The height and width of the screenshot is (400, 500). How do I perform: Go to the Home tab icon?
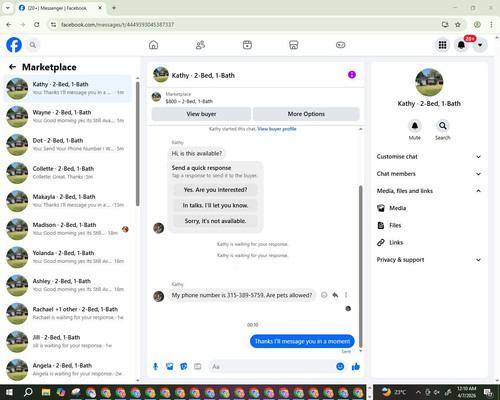[153, 45]
